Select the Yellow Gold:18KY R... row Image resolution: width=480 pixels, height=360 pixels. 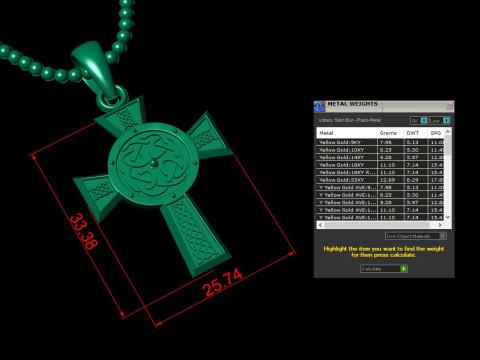pyautogui.click(x=380, y=172)
